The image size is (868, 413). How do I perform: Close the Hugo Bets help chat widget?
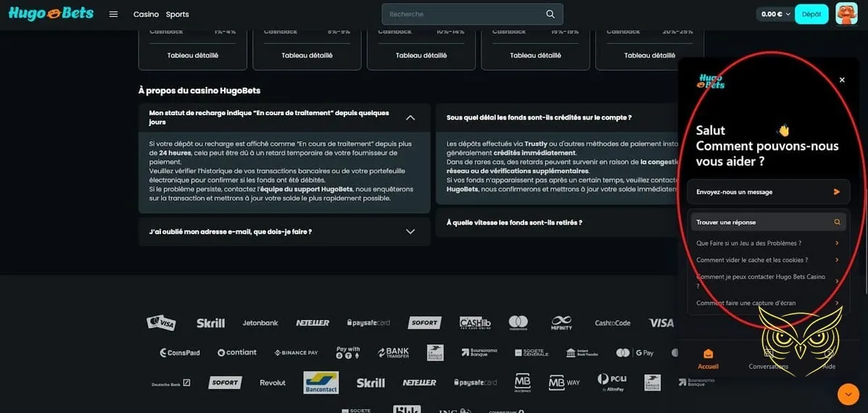pyautogui.click(x=842, y=80)
